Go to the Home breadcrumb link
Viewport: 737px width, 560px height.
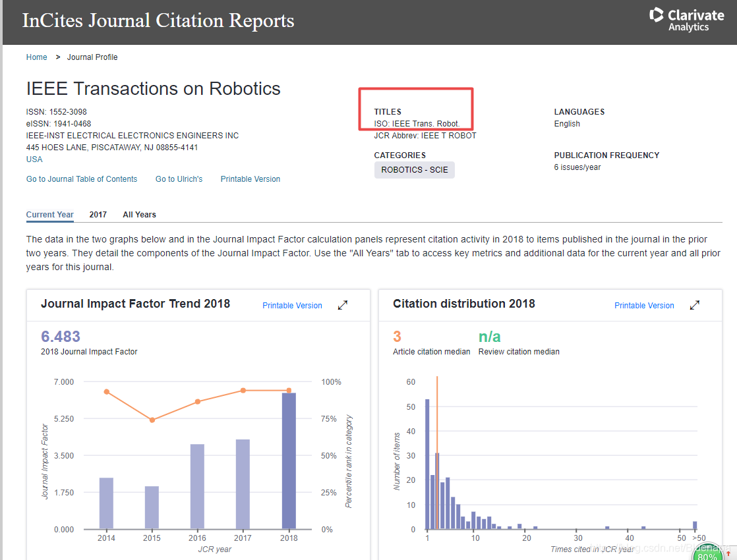click(37, 57)
